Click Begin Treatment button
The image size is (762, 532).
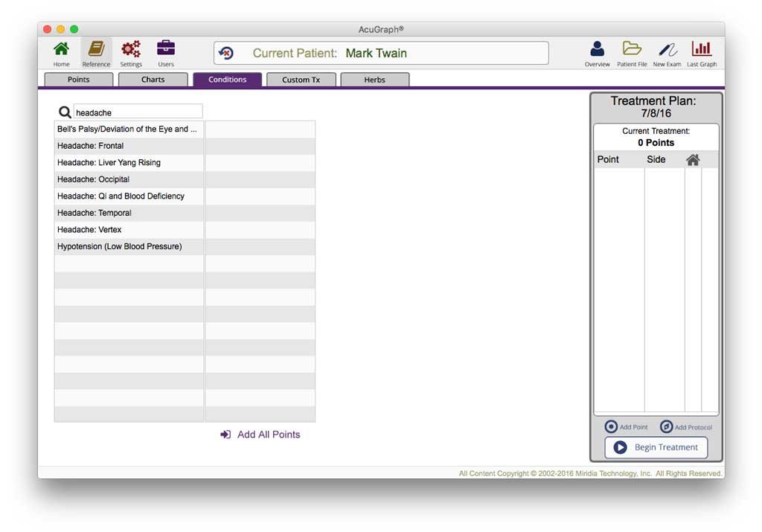tap(656, 447)
